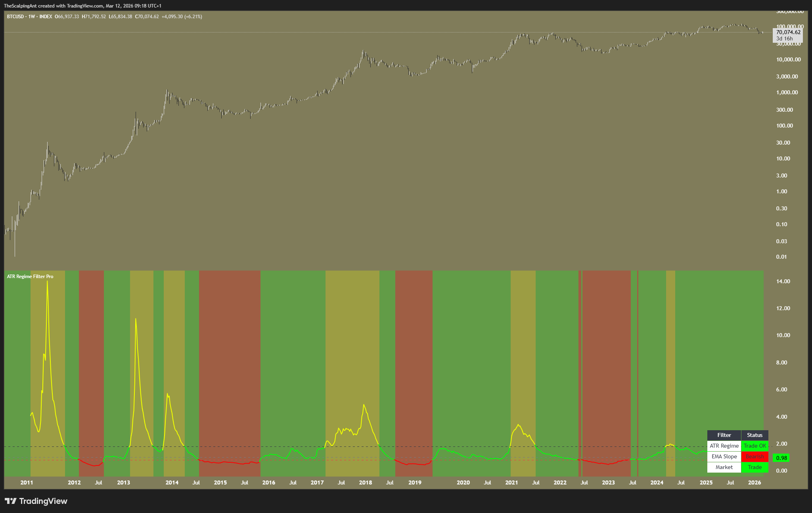Click the 2012 time axis label
This screenshot has height=513, width=812.
74,482
